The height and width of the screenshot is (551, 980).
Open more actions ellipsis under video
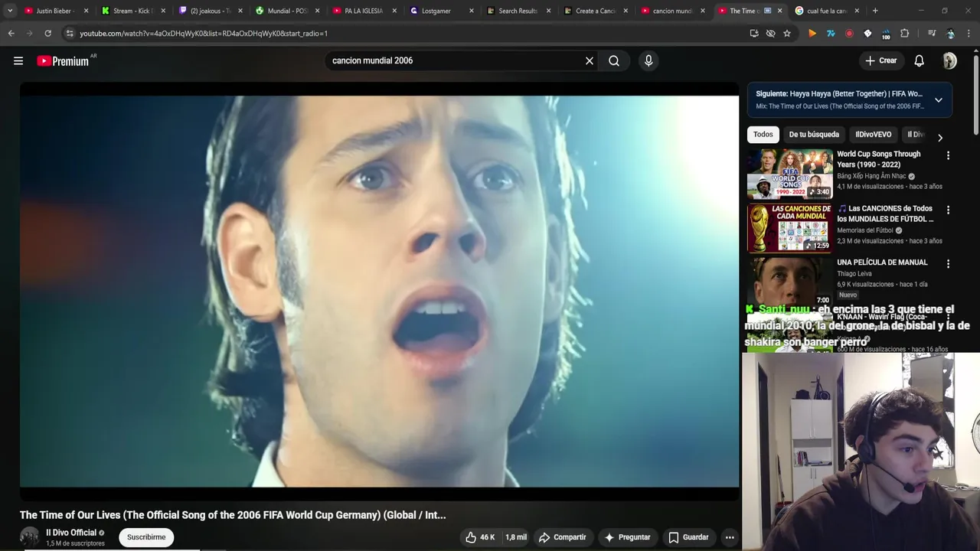pyautogui.click(x=730, y=537)
